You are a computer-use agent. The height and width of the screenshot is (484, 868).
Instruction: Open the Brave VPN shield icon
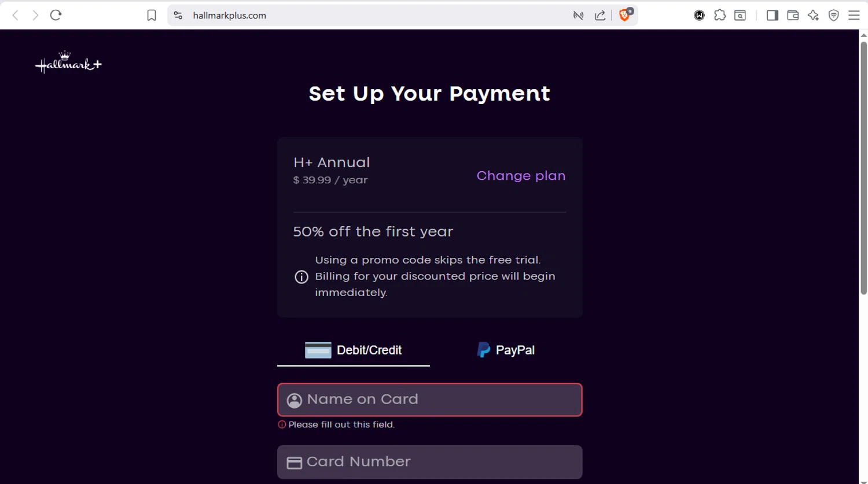(x=834, y=16)
